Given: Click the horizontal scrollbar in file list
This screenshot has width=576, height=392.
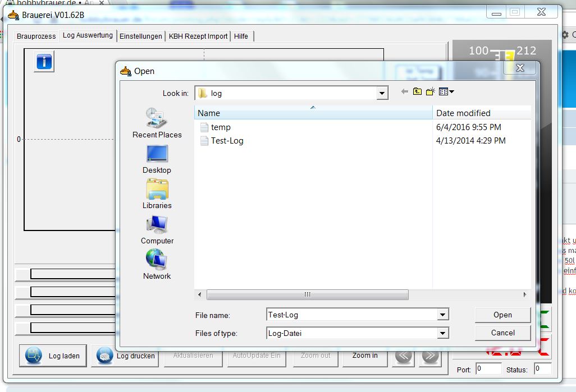Looking at the screenshot, I should 307,294.
